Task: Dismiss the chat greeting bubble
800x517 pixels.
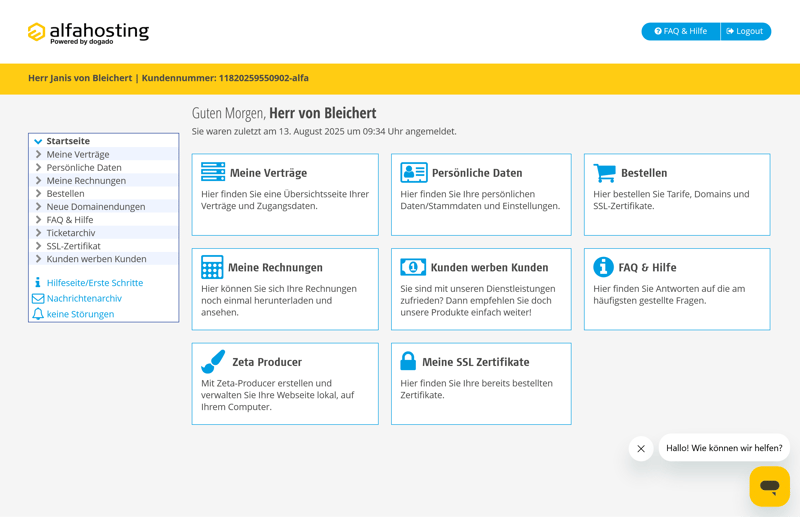Action: pyautogui.click(x=641, y=448)
